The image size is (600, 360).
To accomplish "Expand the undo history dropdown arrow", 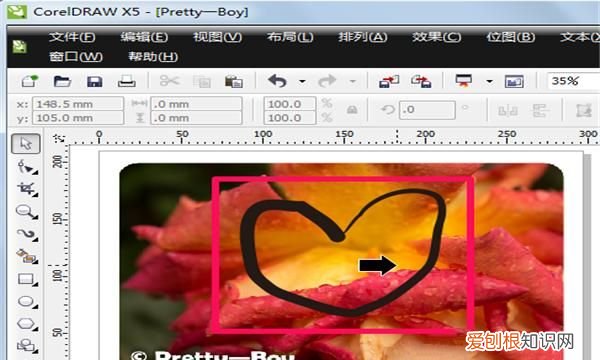I will [302, 81].
